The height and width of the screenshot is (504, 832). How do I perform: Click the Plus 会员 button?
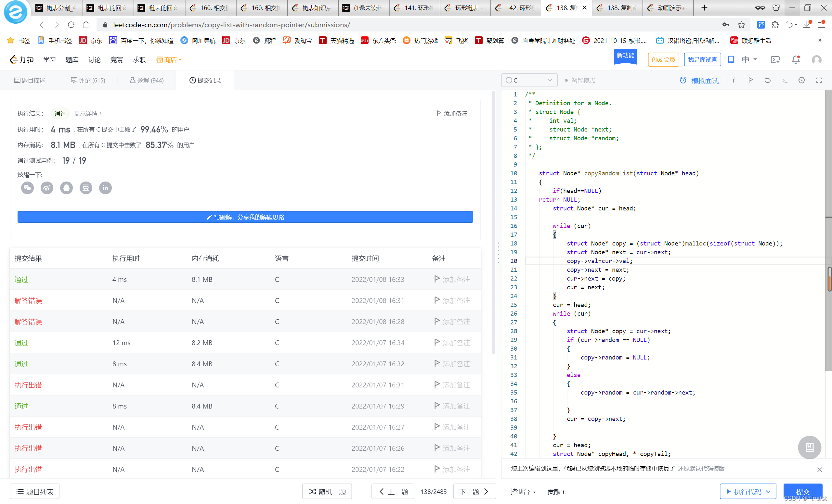pyautogui.click(x=663, y=60)
